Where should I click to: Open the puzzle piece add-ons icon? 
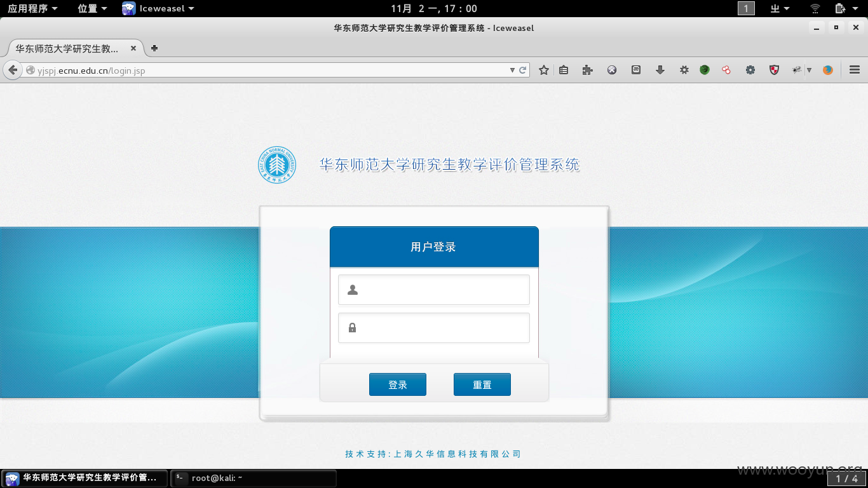pyautogui.click(x=587, y=70)
